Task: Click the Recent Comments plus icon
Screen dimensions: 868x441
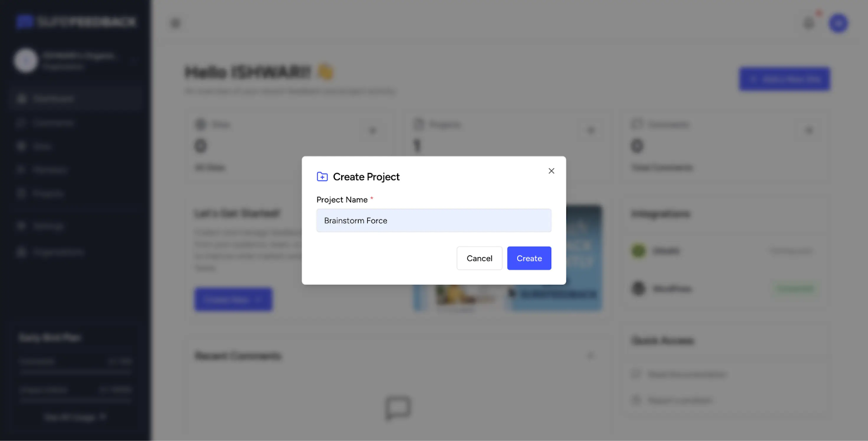Action: (x=591, y=356)
